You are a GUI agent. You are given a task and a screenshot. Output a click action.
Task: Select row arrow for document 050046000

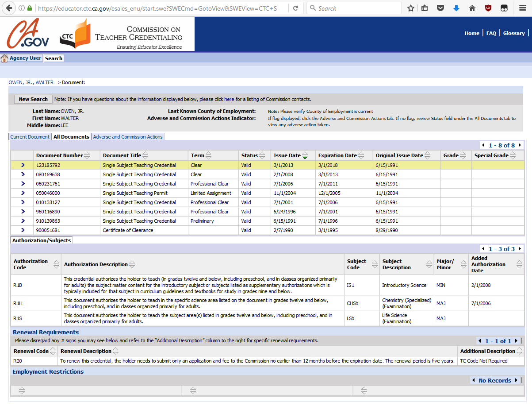(23, 193)
